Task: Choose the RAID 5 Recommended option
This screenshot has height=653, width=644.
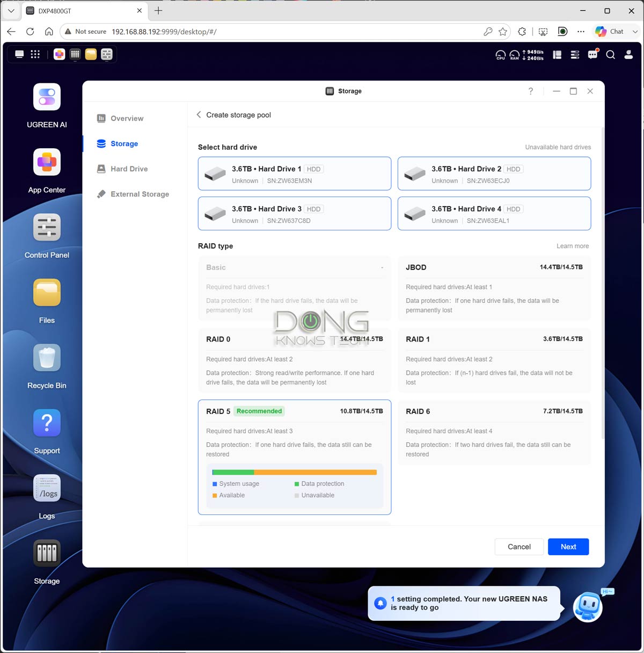Action: tap(295, 457)
